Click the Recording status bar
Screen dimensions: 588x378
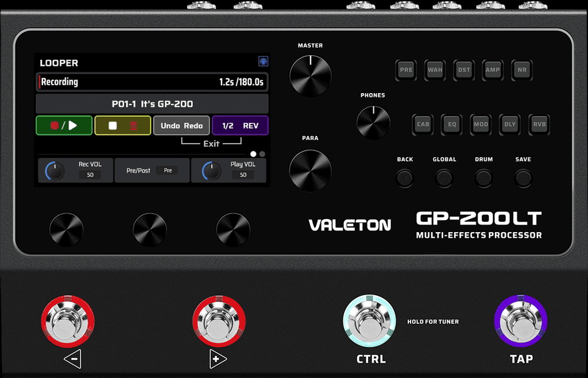click(x=152, y=82)
